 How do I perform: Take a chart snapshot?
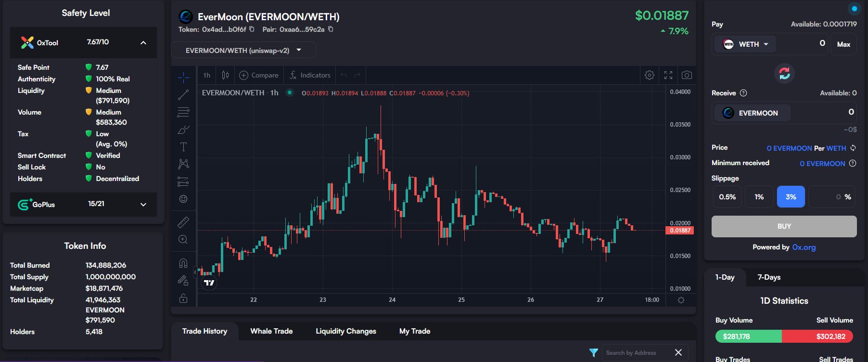[x=687, y=75]
